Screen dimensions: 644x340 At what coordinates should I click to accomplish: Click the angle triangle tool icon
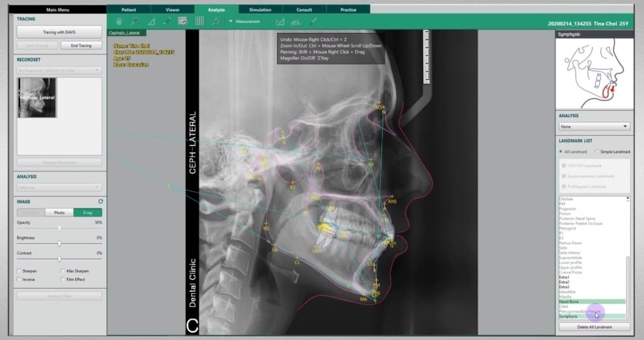pyautogui.click(x=151, y=21)
